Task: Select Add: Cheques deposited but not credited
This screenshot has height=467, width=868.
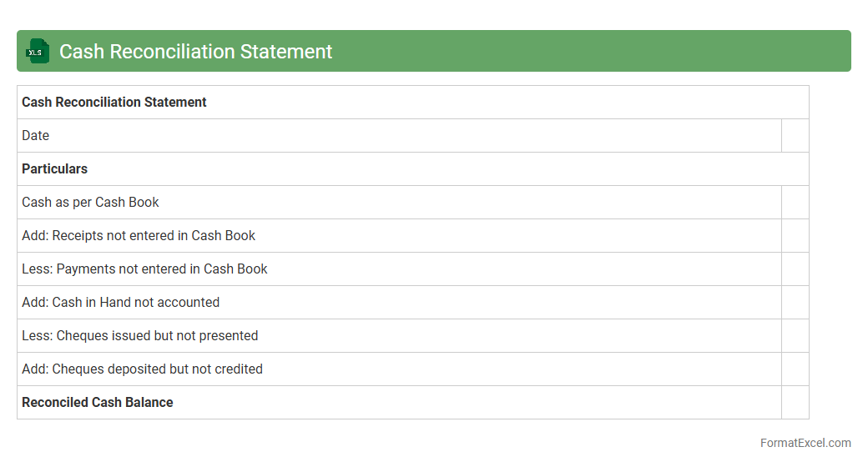Action: coord(142,369)
